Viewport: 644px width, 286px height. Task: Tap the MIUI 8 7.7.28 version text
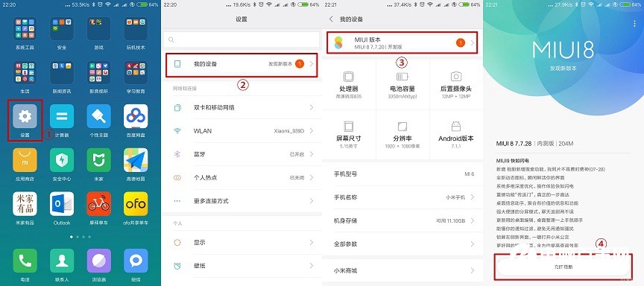coord(514,144)
